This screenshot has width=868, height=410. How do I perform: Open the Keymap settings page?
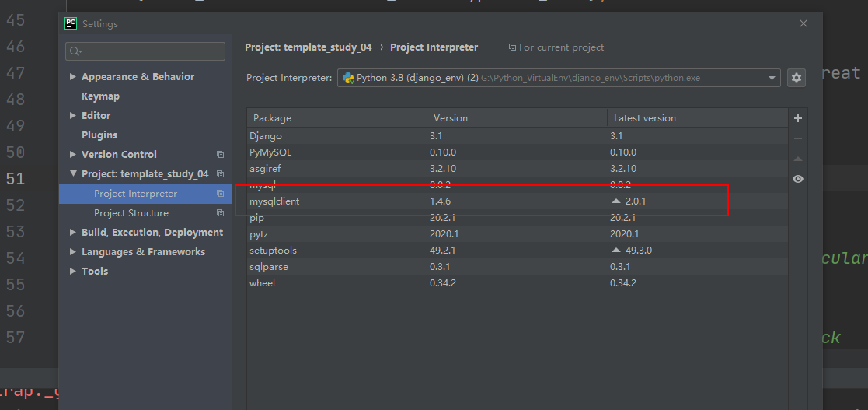[x=100, y=96]
